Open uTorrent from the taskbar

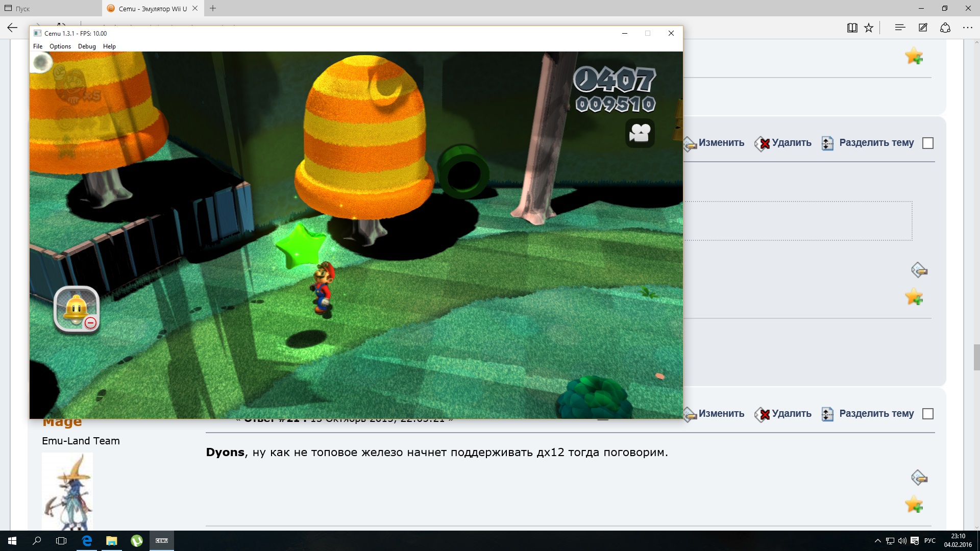(x=137, y=541)
